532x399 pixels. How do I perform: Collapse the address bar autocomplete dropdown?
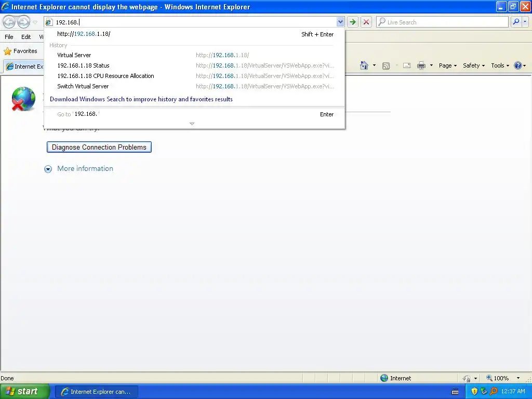(x=340, y=22)
